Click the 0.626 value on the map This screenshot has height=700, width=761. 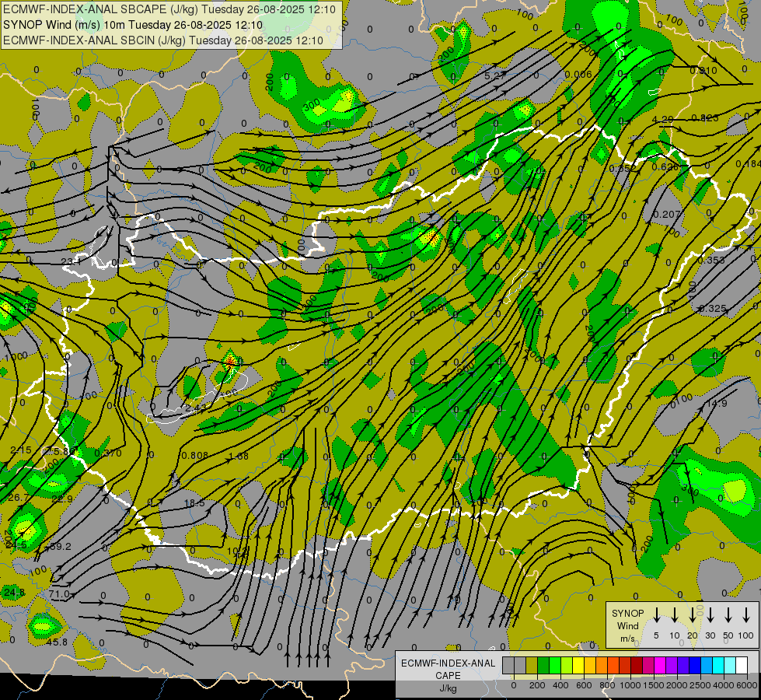tap(665, 167)
